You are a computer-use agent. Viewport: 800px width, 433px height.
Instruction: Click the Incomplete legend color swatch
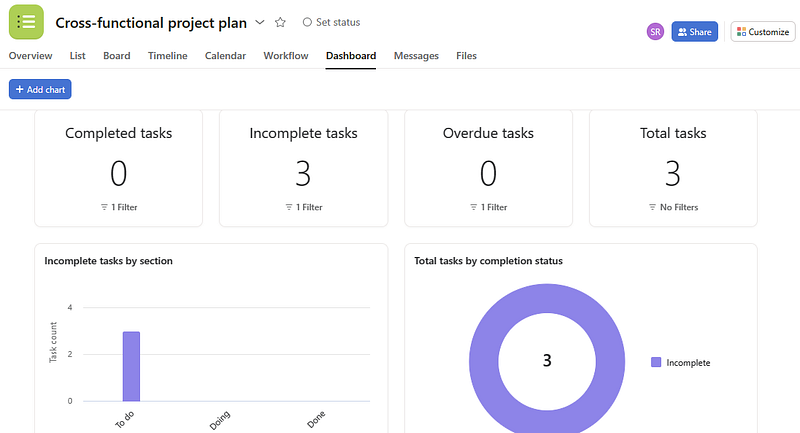656,362
